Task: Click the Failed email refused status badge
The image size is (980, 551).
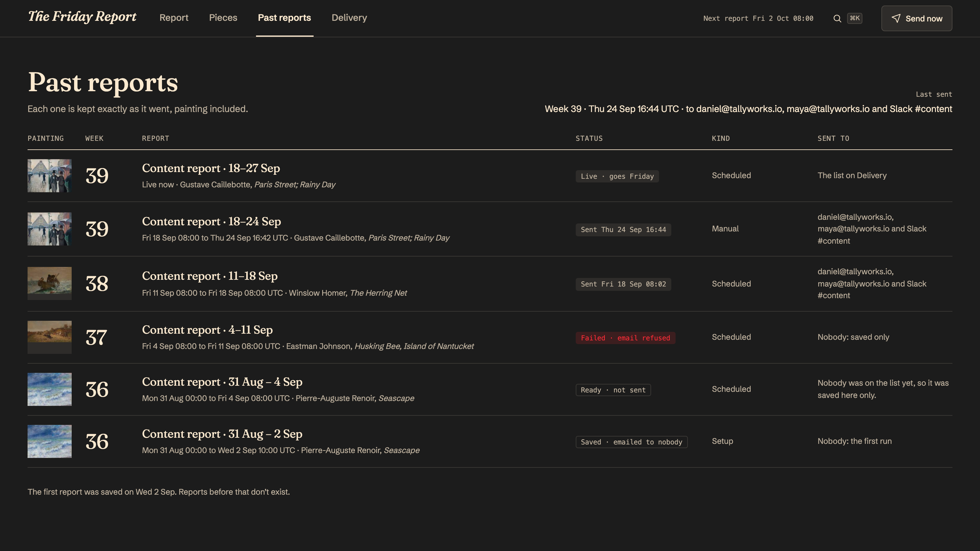Action: (625, 338)
